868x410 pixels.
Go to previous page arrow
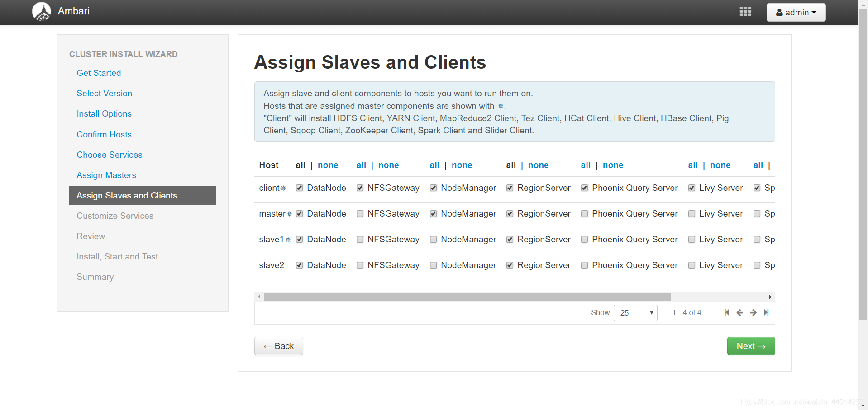pos(740,312)
